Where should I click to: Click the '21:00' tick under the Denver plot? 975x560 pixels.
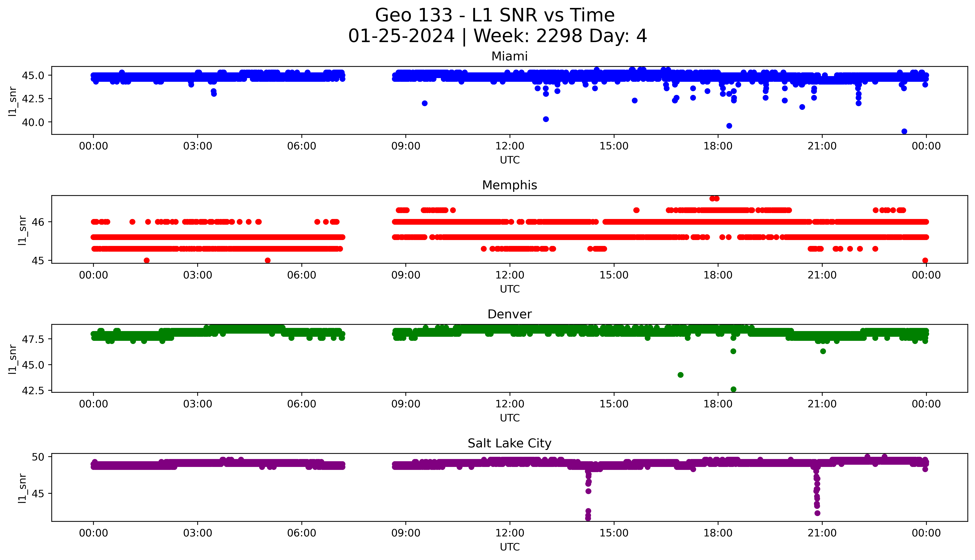click(822, 404)
